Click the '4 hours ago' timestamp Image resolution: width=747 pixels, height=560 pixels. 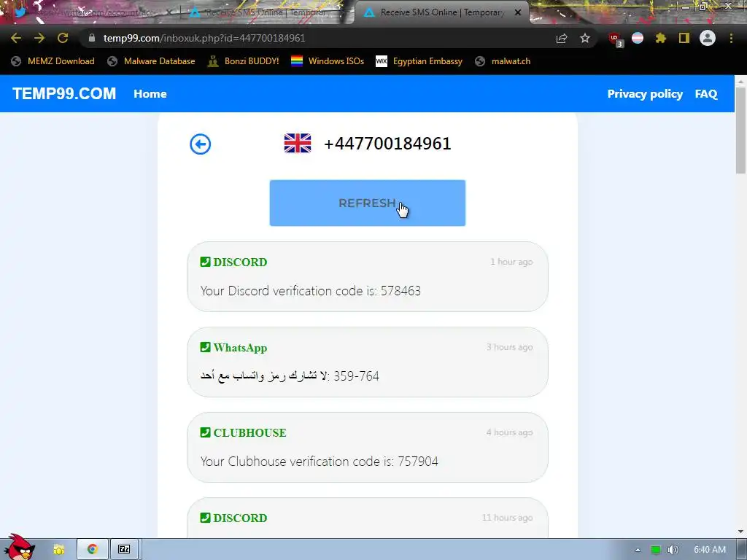click(x=510, y=432)
